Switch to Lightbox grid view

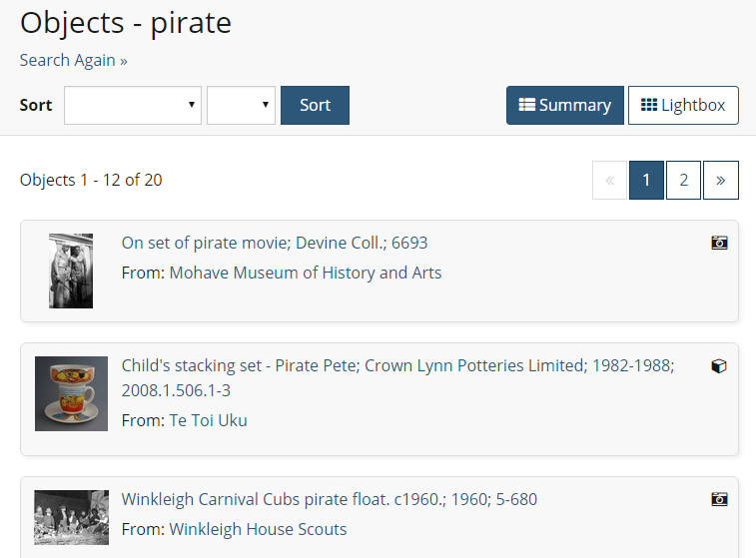click(x=683, y=105)
